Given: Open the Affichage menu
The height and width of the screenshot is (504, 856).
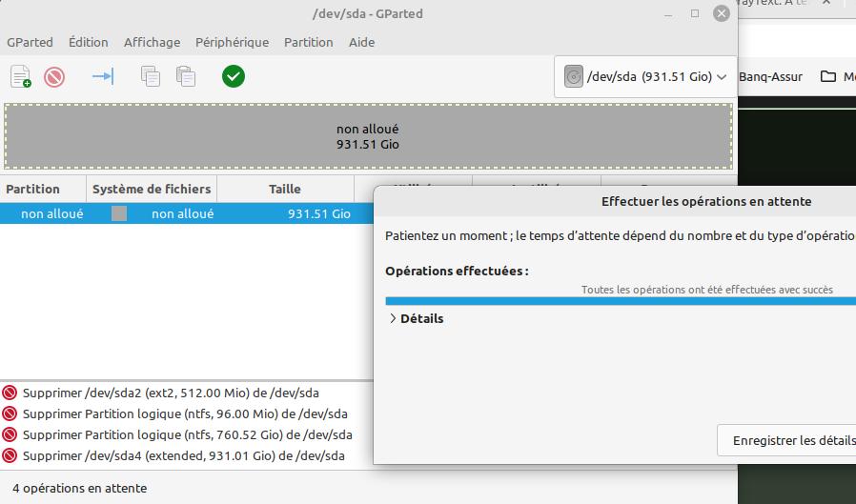Looking at the screenshot, I should tap(152, 42).
